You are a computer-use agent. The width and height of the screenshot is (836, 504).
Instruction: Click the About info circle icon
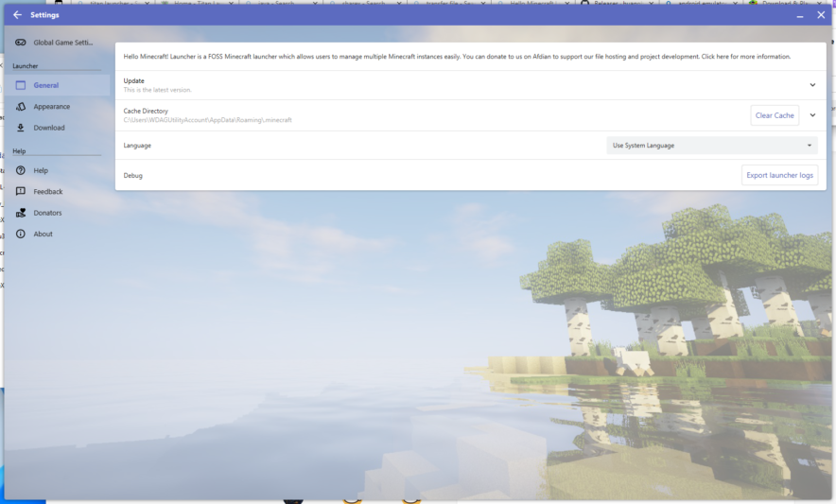point(21,234)
